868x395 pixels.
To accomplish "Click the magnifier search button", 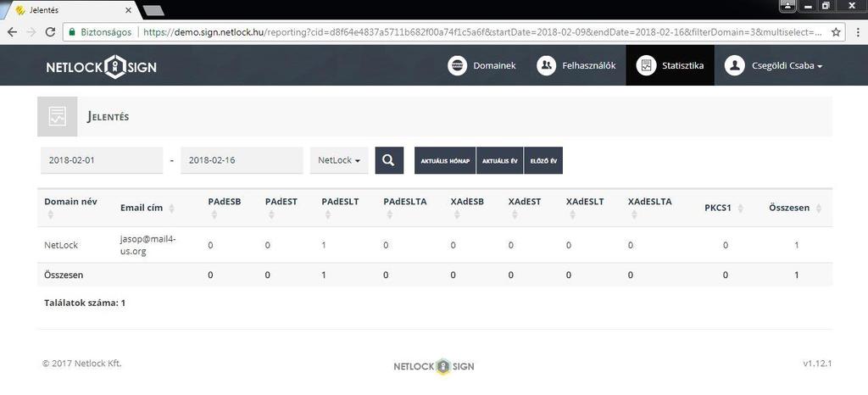I will click(x=389, y=160).
